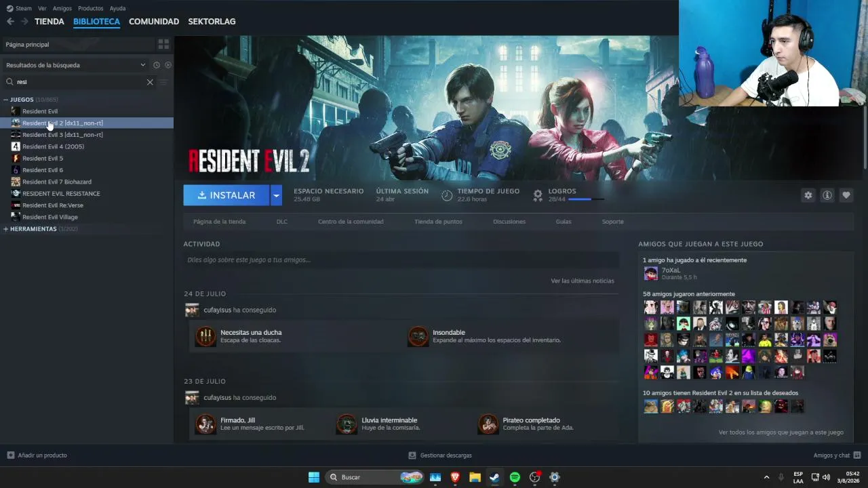Open the Productos menu
Image resolution: width=868 pixels, height=488 pixels.
pyautogui.click(x=91, y=8)
